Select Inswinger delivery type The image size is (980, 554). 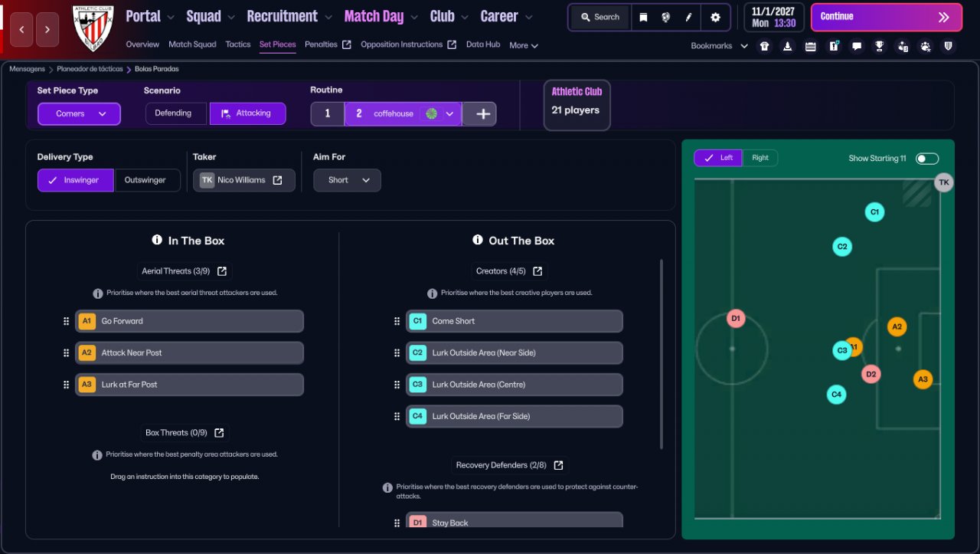[x=76, y=180]
